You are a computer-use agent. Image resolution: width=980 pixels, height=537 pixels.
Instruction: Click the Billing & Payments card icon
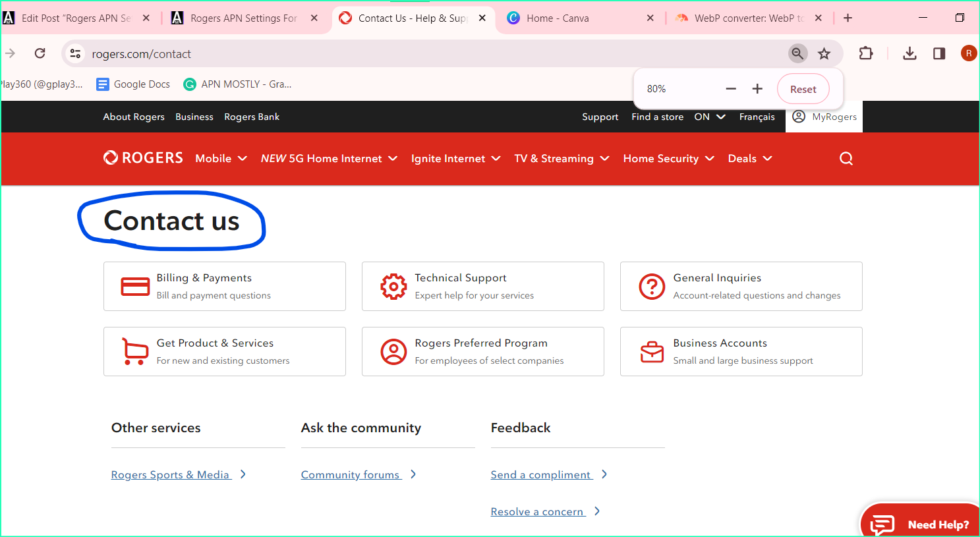[x=135, y=287]
